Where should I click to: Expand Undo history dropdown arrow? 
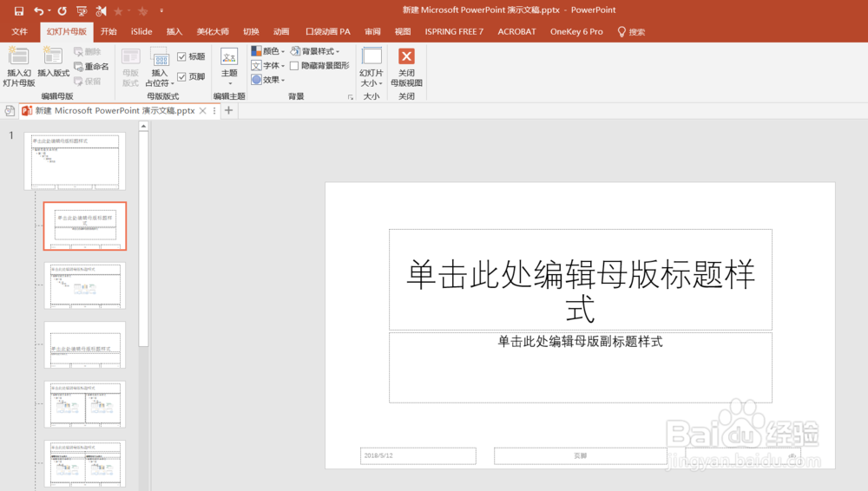point(49,10)
